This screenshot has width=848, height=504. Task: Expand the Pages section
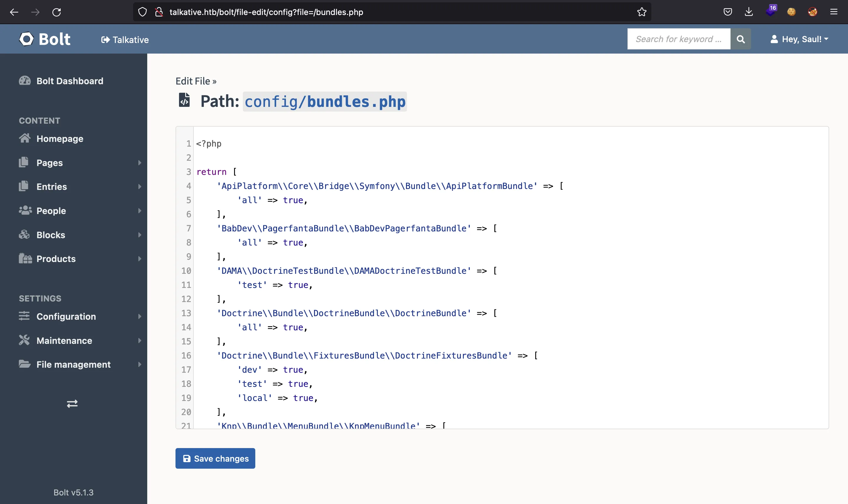point(139,163)
